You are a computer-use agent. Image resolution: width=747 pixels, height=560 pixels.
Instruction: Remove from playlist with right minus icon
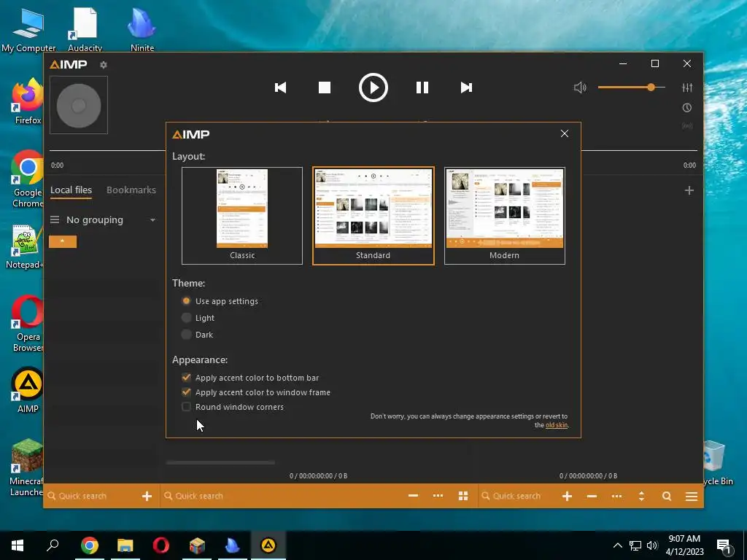pos(592,496)
